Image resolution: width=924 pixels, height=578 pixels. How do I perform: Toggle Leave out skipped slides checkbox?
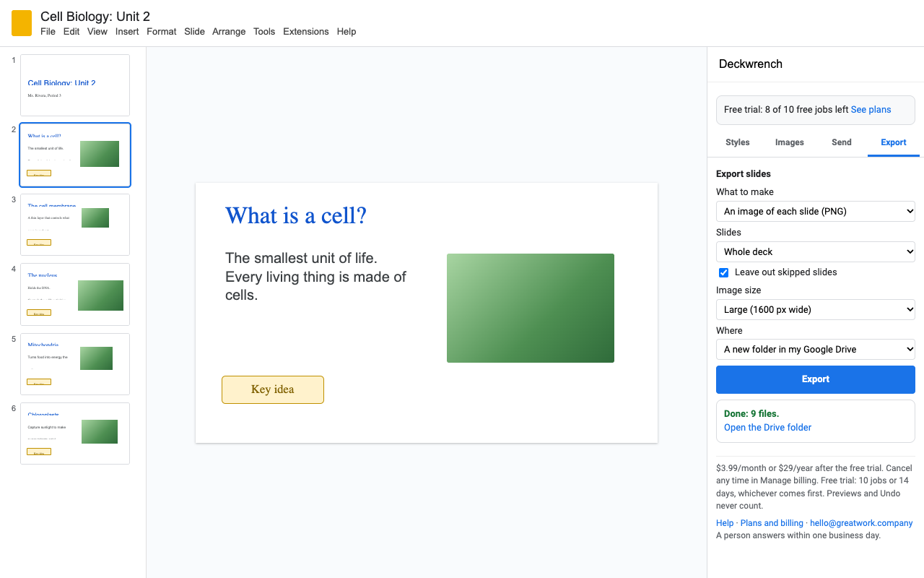723,272
